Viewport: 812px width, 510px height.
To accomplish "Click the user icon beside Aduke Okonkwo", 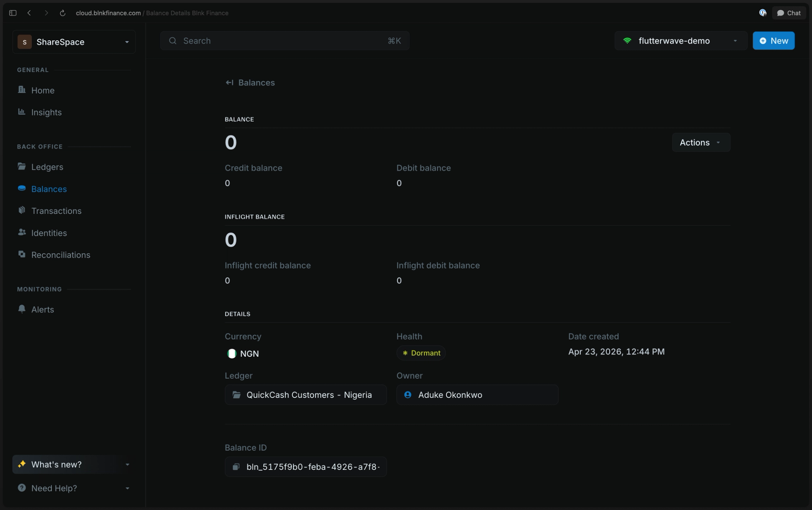I will [408, 395].
